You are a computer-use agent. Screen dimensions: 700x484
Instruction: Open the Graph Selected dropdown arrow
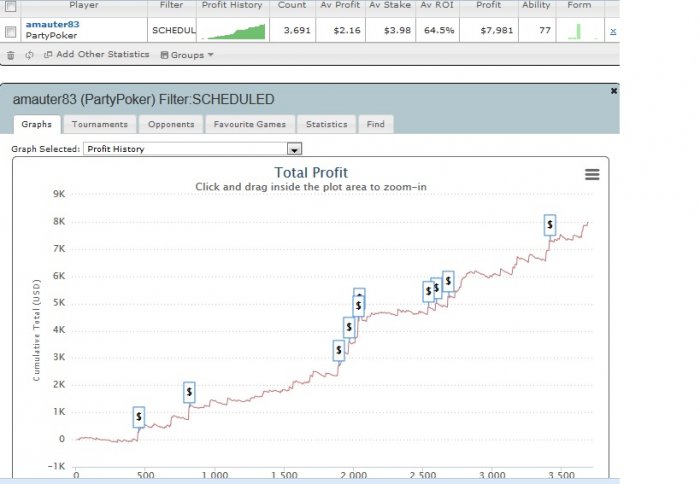[294, 149]
